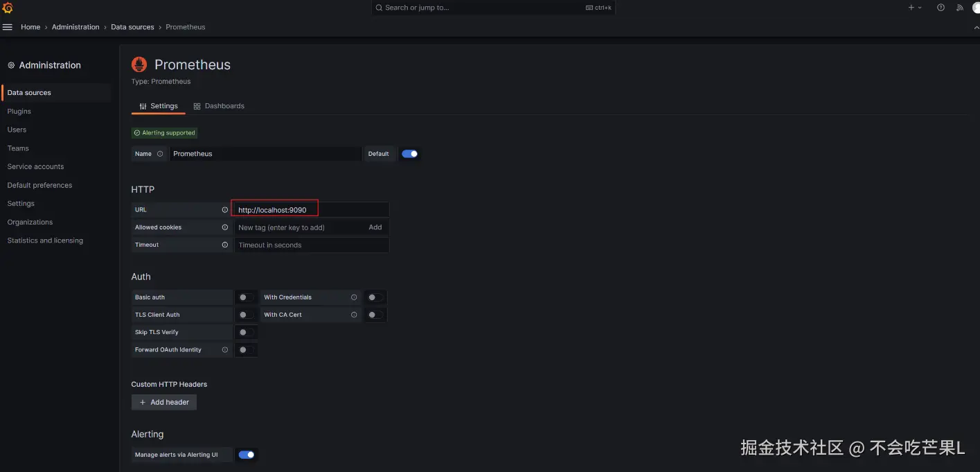Click the Administration sidebar heading
The height and width of the screenshot is (472, 980).
pos(50,65)
